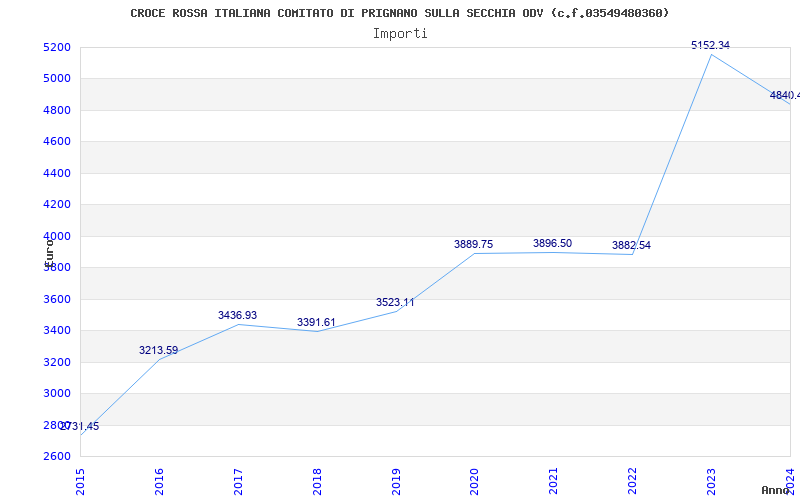Click y-axis value 4800

[56, 110]
